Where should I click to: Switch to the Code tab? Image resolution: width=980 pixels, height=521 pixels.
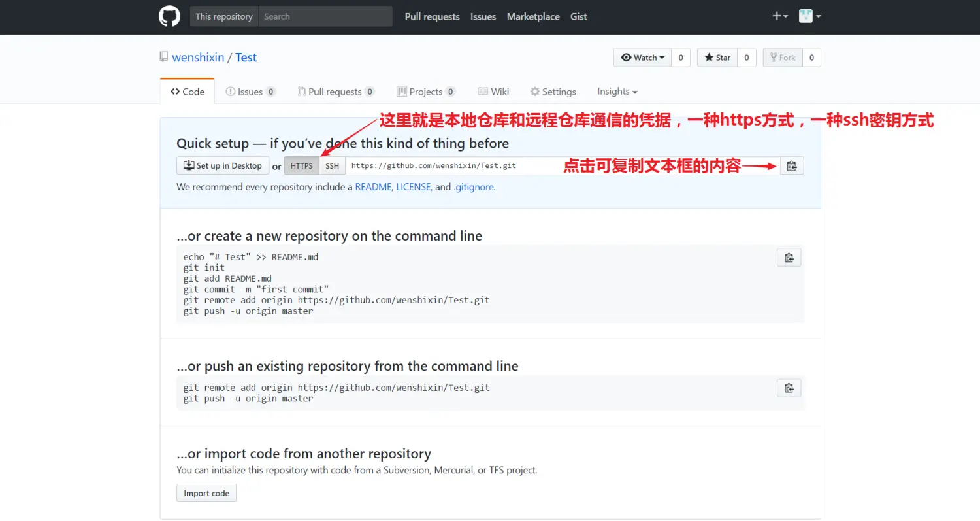pyautogui.click(x=187, y=92)
